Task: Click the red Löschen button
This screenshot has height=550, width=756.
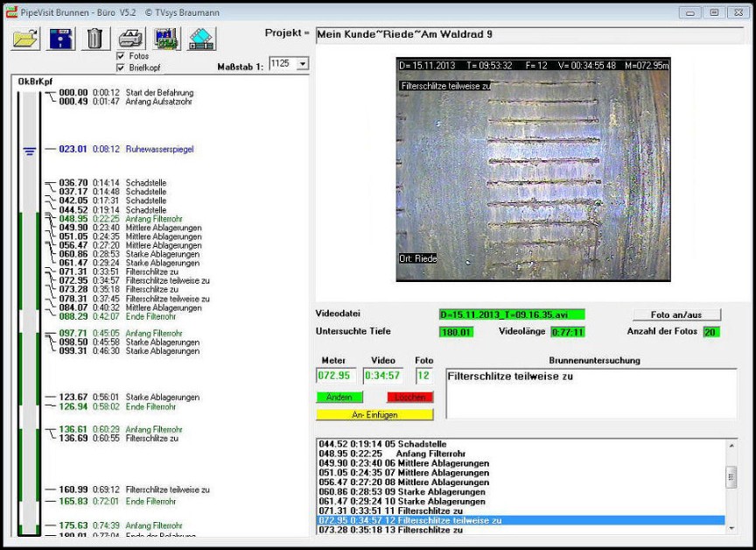Action: coord(409,397)
